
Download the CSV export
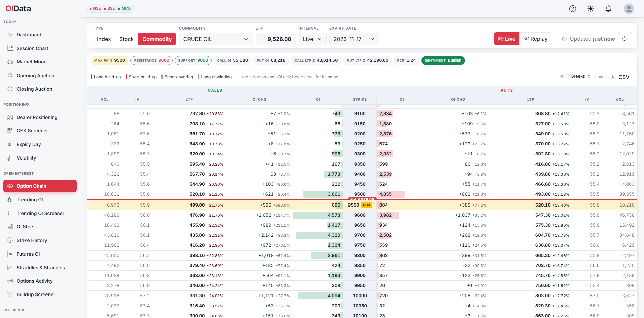[x=620, y=77]
